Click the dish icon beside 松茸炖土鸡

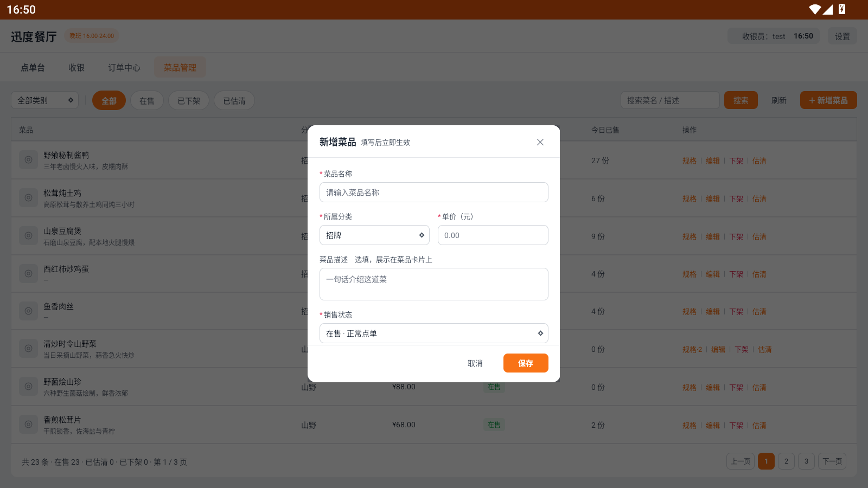tap(28, 198)
